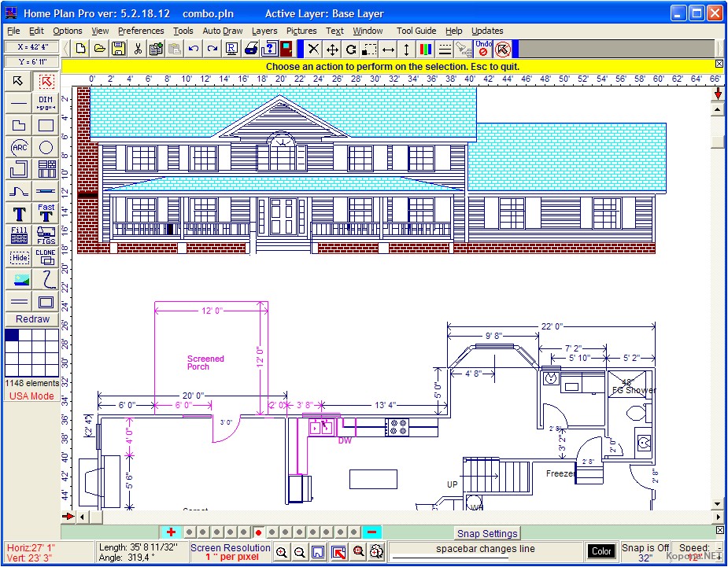Select the CLONE tool

[x=46, y=257]
